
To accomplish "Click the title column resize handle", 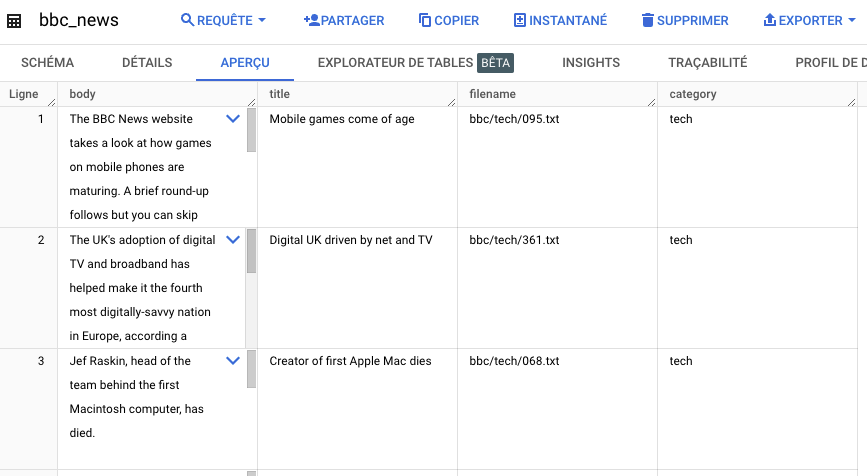I will (452, 102).
